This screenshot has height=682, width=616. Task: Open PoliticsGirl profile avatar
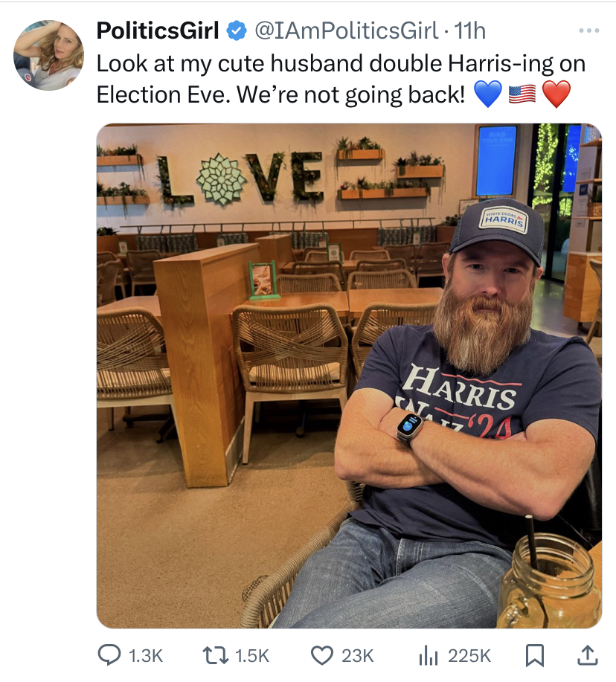(x=48, y=55)
